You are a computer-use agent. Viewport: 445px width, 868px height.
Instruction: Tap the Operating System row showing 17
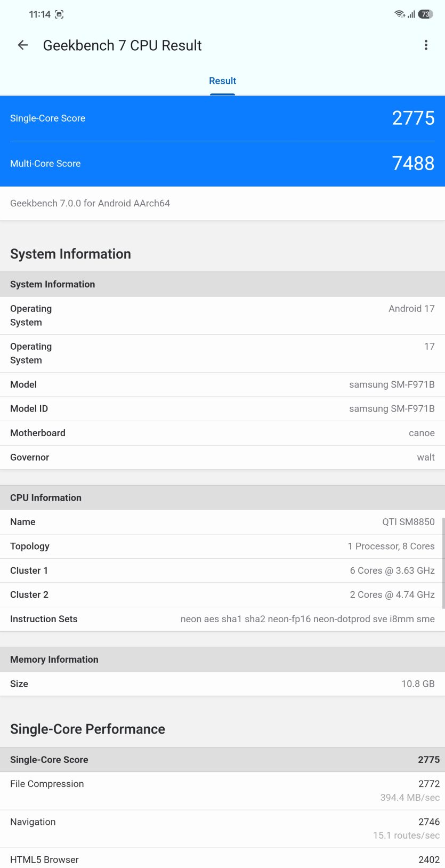222,353
